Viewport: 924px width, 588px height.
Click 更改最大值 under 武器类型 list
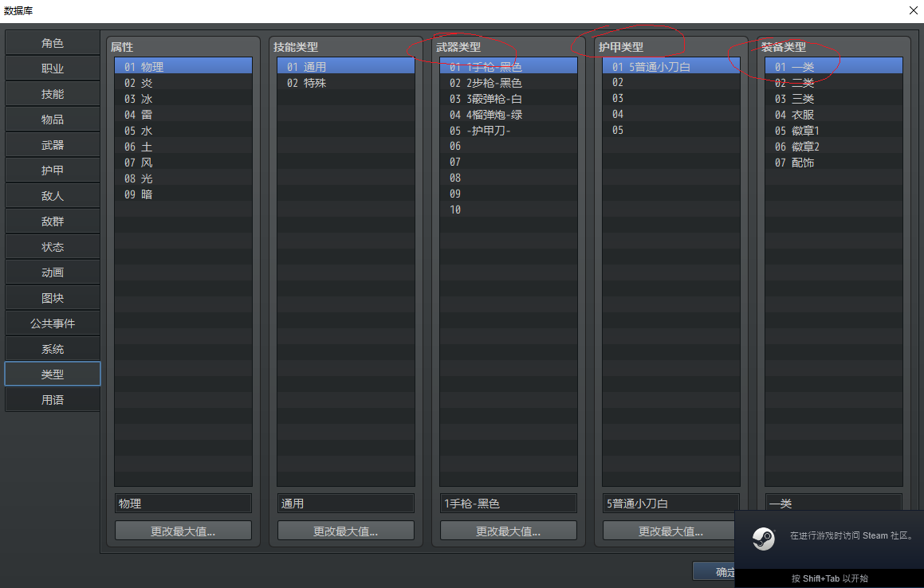click(x=509, y=531)
